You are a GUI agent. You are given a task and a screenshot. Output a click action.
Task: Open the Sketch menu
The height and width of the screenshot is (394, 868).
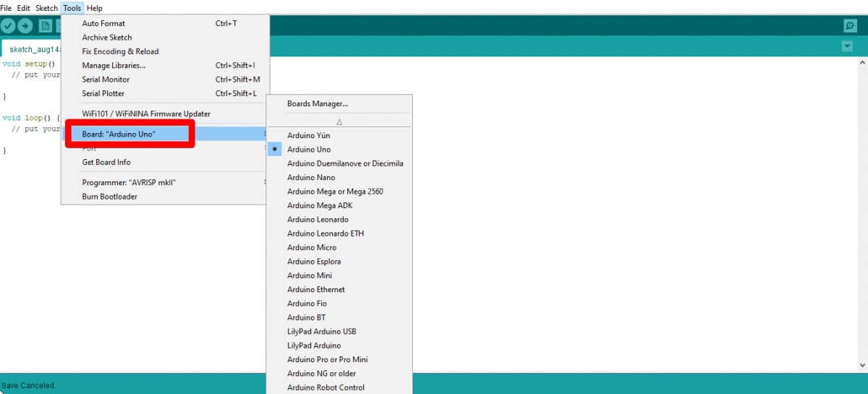tap(46, 8)
